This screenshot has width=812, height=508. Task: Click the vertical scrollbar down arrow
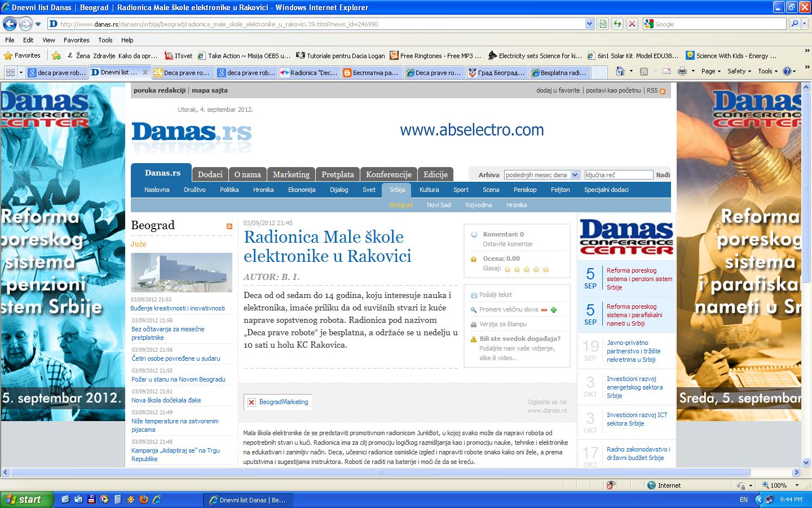pos(805,463)
